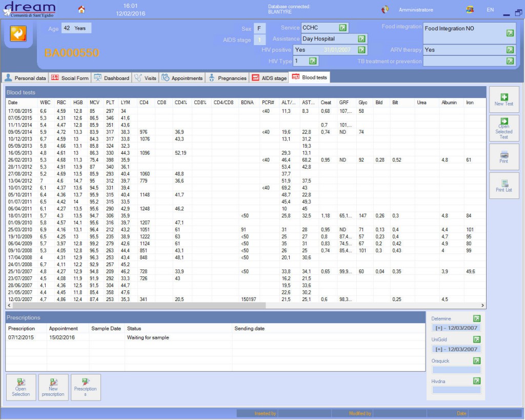Click the orange back arrow icon

(17, 33)
